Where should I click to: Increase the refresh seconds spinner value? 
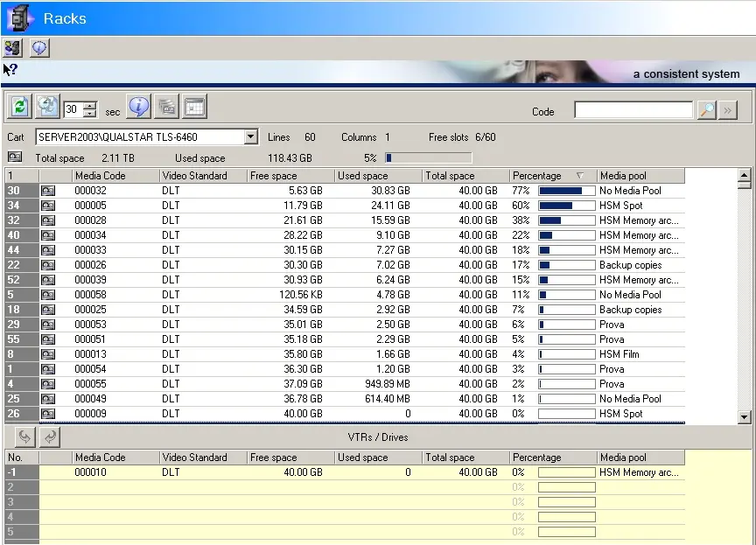89,105
